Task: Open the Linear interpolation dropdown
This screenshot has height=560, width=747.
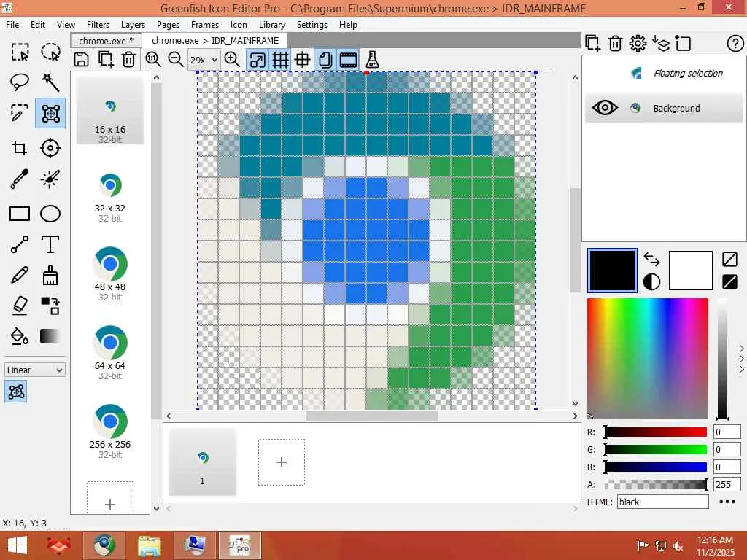Action: tap(35, 370)
